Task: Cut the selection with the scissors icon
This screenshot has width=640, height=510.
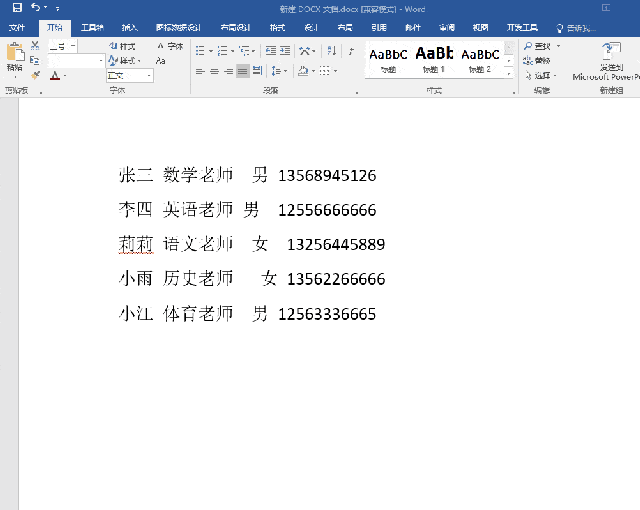Action: 35,45
